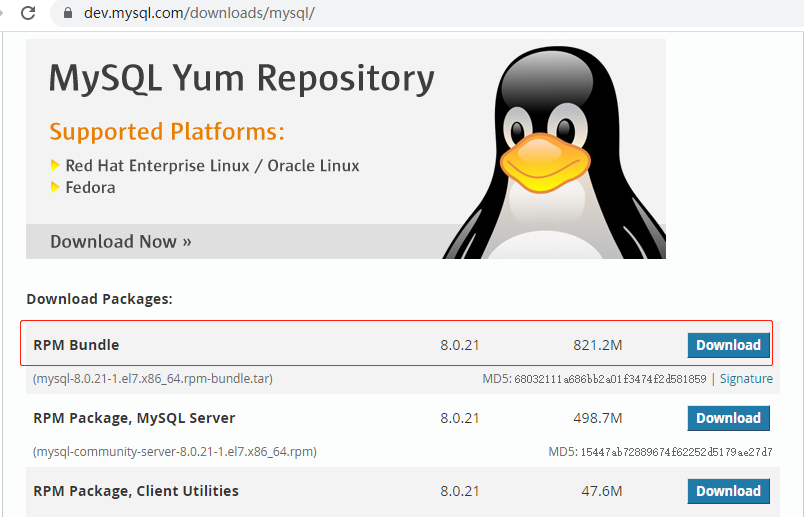
Task: Open the Signature link for RPM Bundle
Action: pos(746,379)
